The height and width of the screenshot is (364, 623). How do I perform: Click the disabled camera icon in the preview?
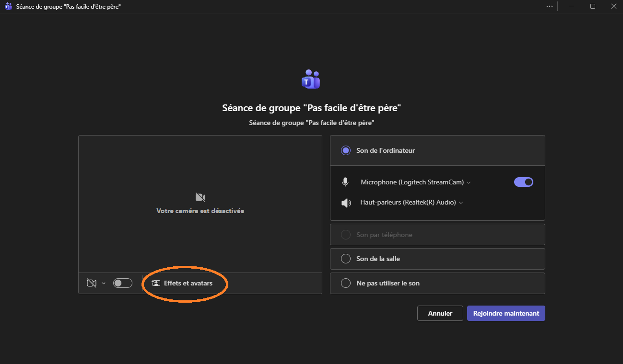(200, 196)
